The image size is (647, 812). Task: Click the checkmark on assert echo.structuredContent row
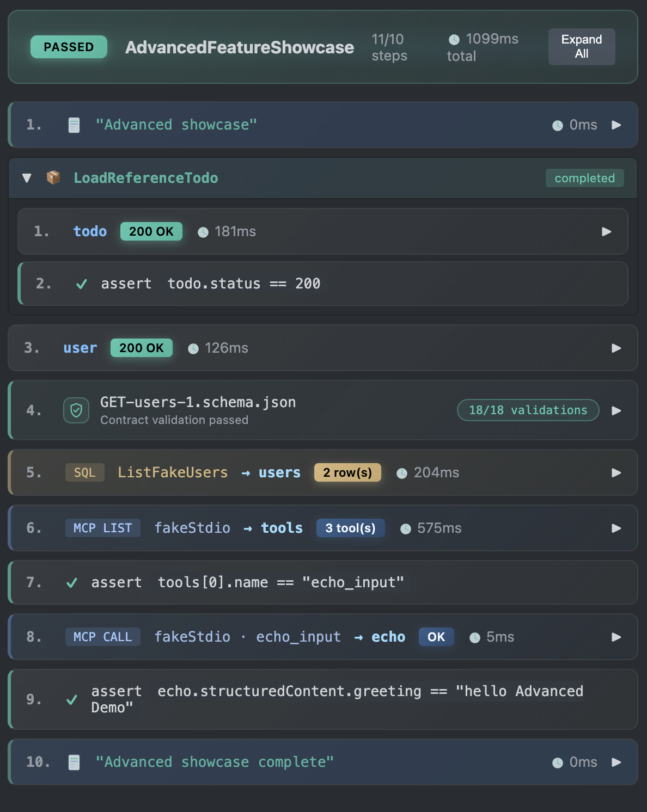coord(71,700)
